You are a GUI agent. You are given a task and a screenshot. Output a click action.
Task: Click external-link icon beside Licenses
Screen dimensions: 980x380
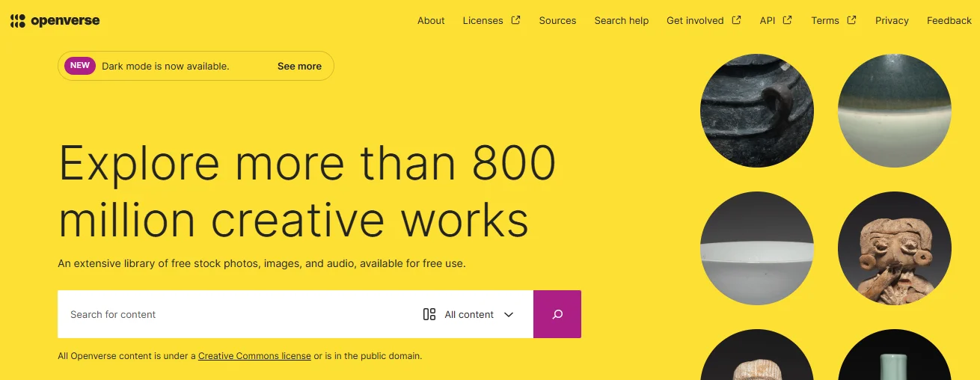click(x=515, y=20)
